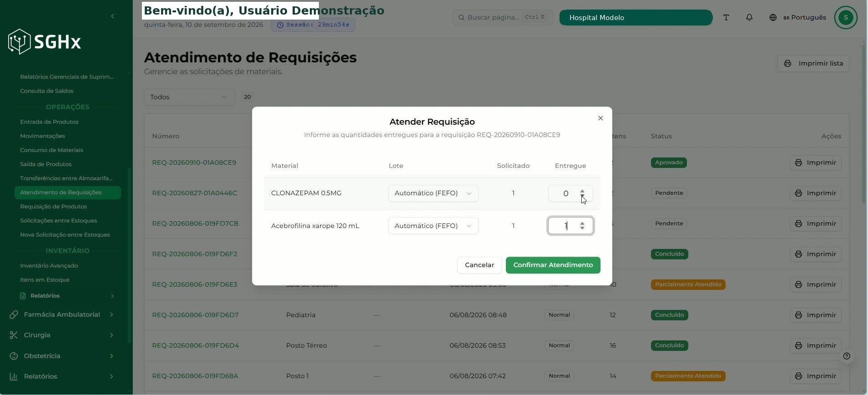Viewport: 868px width, 395px height.
Task: Click the Buscar página search field
Action: click(x=503, y=17)
